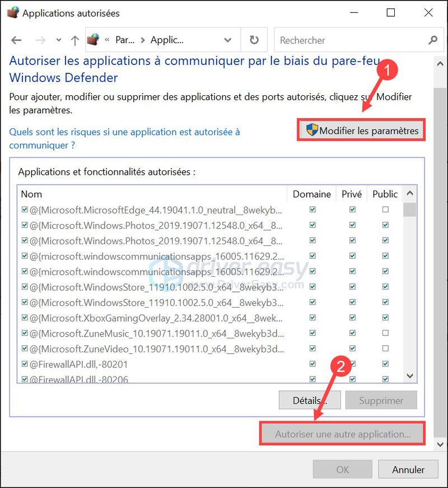Refresh the address bar location
Screen dimensions: 448x488
point(254,40)
